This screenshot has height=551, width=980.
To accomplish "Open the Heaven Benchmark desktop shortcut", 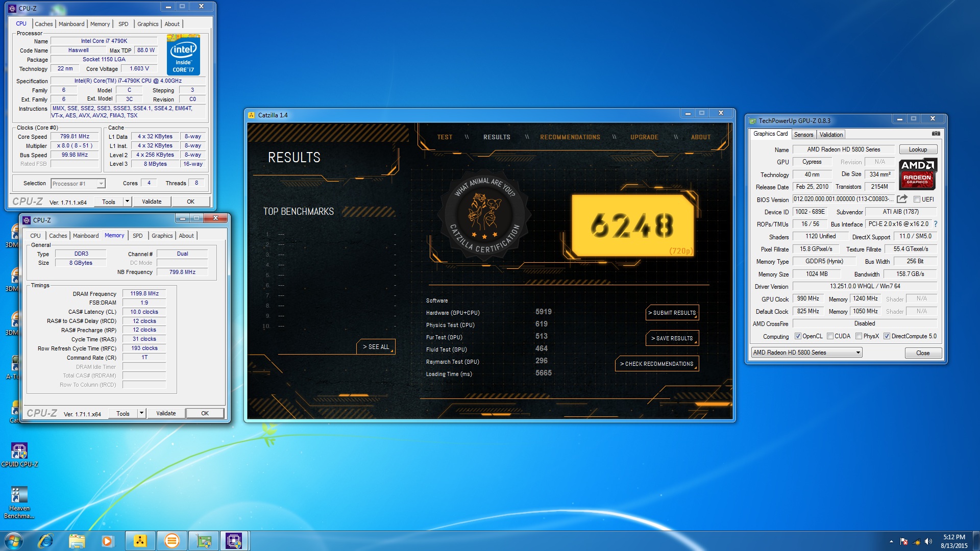I will [x=19, y=502].
